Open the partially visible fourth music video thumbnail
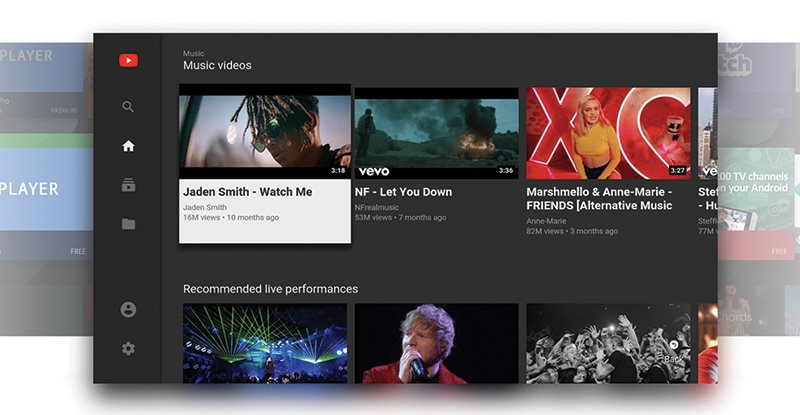The width and height of the screenshot is (800, 415). click(x=708, y=133)
